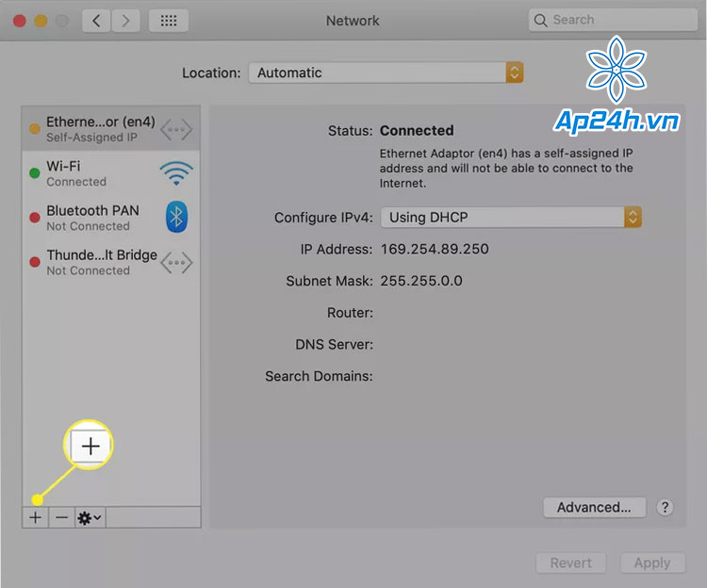Screen dimensions: 707x588
Task: Click the Connected status text
Action: pos(417,131)
